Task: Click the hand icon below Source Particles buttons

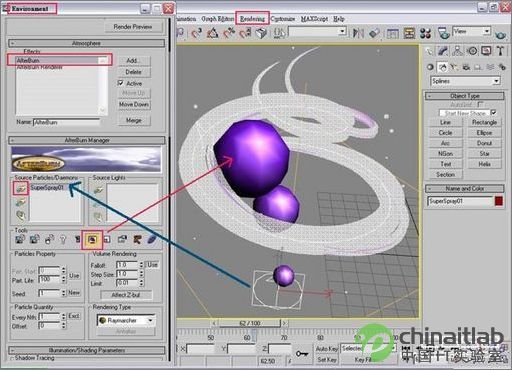Action: pyautogui.click(x=21, y=215)
